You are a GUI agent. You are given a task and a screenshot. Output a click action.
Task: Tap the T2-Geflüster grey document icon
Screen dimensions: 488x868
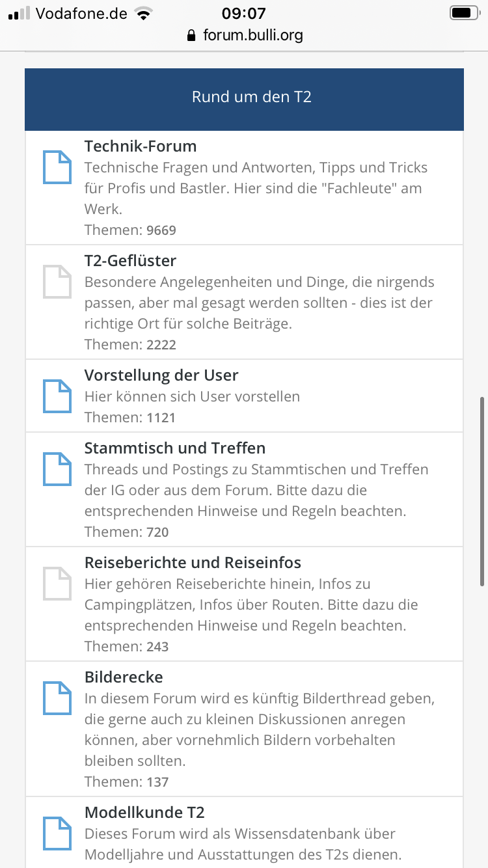click(x=57, y=282)
